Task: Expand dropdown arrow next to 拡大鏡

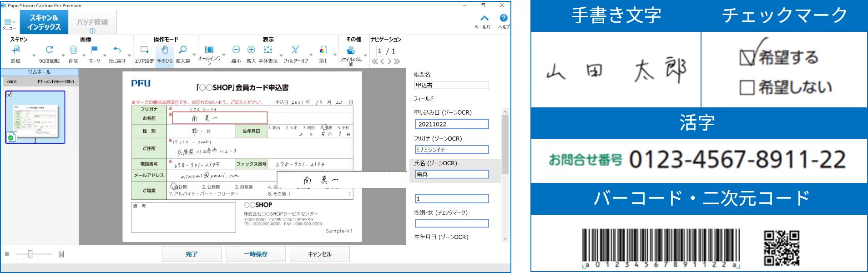Action: [x=194, y=56]
